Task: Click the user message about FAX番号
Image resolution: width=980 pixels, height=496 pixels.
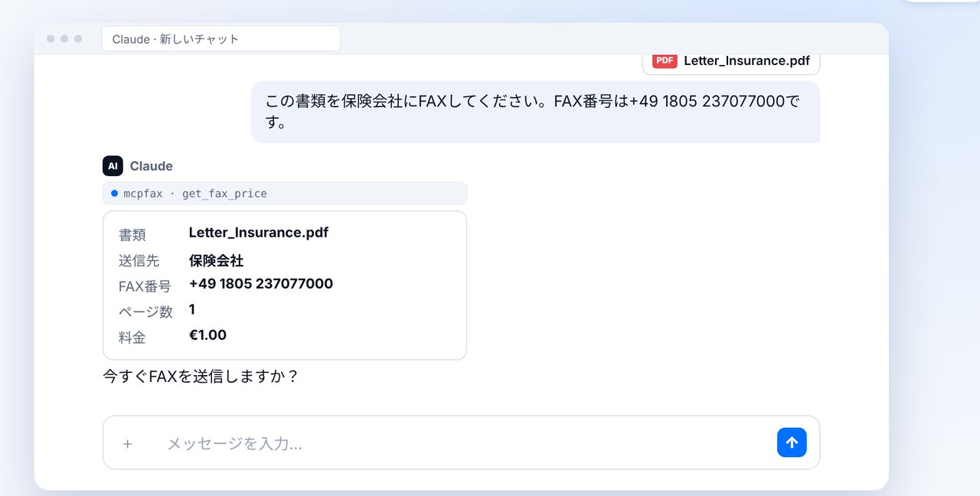Action: click(x=535, y=112)
